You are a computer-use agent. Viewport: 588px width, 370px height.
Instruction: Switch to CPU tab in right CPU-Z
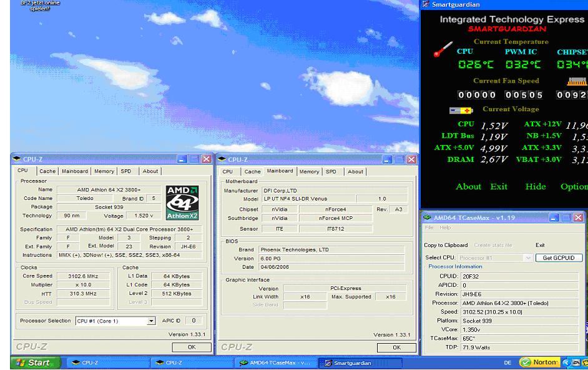(228, 171)
